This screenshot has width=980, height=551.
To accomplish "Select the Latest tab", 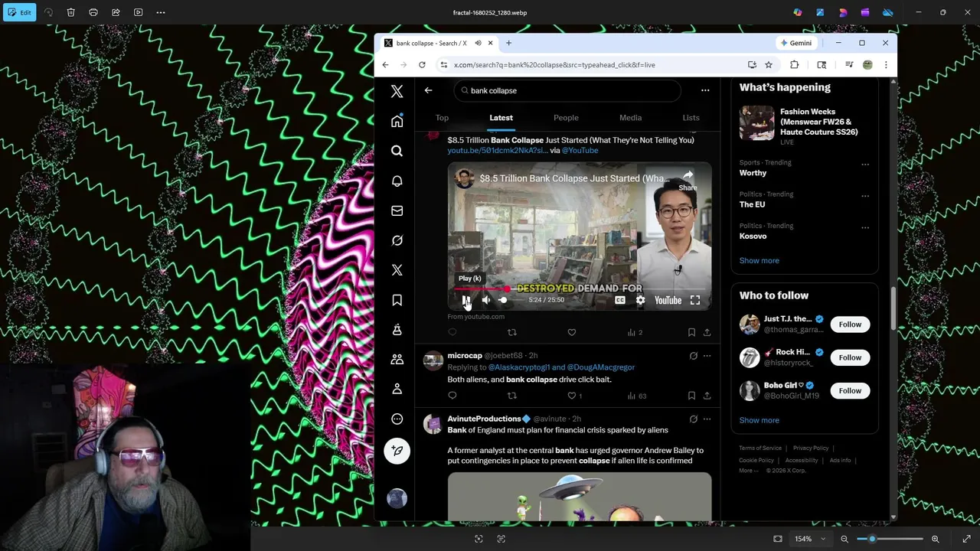I will point(501,118).
